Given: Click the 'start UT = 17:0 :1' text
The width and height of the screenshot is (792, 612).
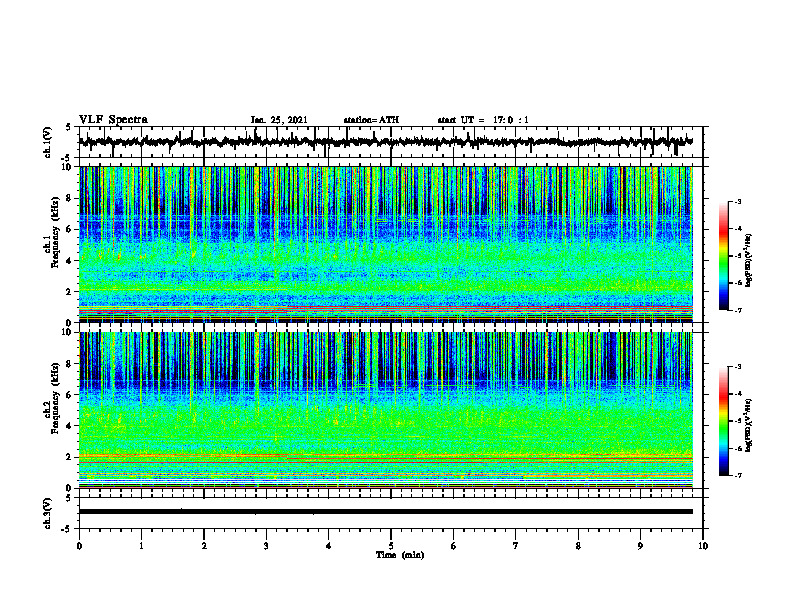Looking at the screenshot, I should pos(483,120).
